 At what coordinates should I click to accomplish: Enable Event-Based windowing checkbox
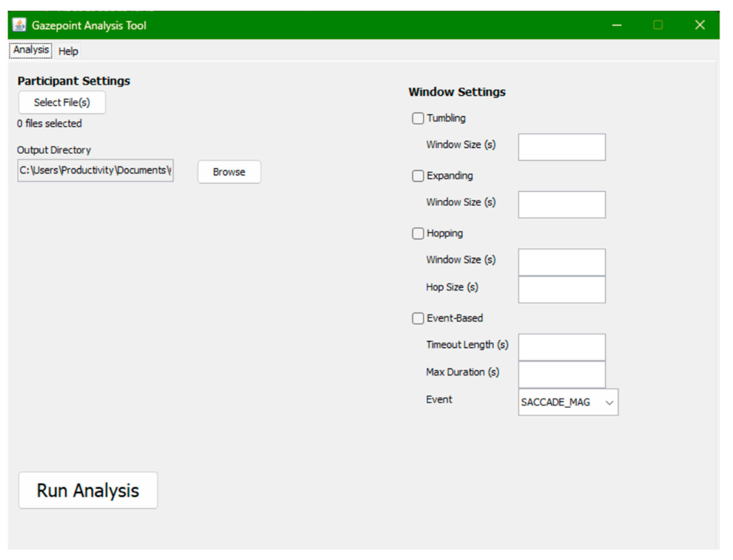tap(418, 318)
